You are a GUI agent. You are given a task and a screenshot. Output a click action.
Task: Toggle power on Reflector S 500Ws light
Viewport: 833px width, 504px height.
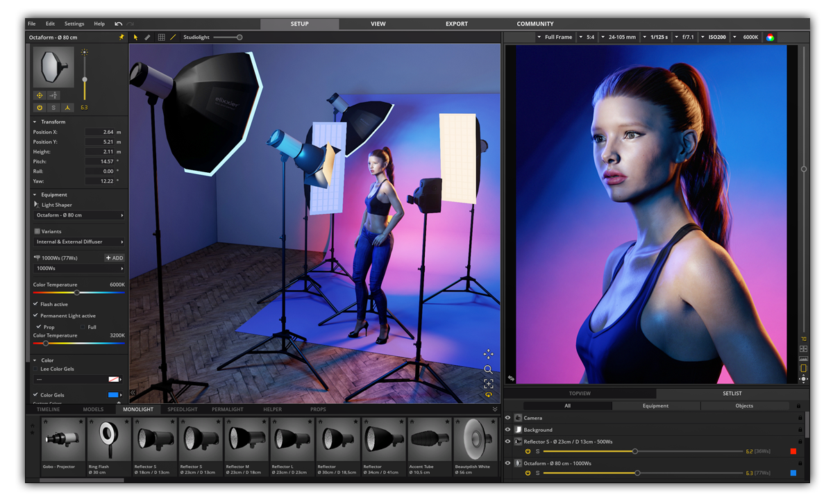(x=526, y=451)
